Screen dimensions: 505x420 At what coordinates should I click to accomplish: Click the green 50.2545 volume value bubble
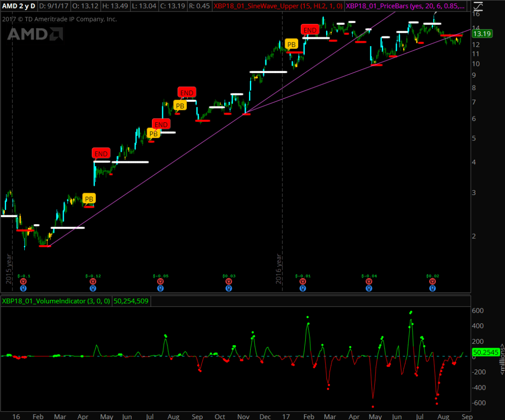486,353
